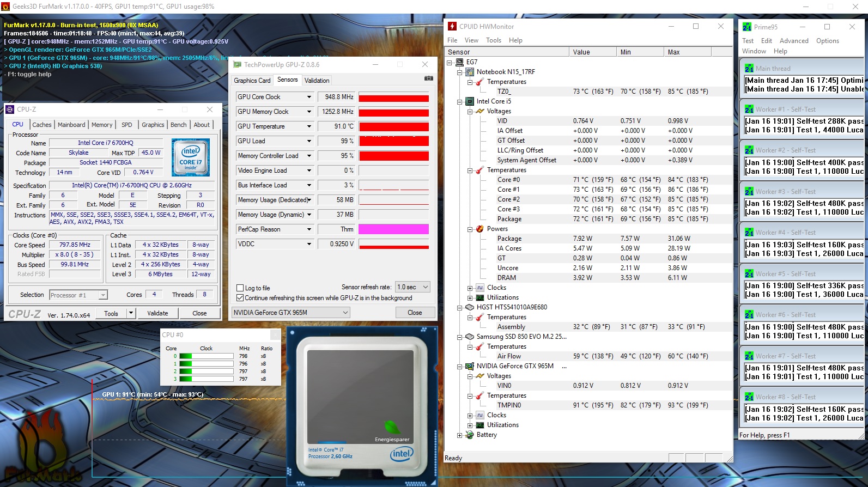The image size is (868, 487).
Task: Open the PerfCap Reason sensor dropdown
Action: point(309,229)
